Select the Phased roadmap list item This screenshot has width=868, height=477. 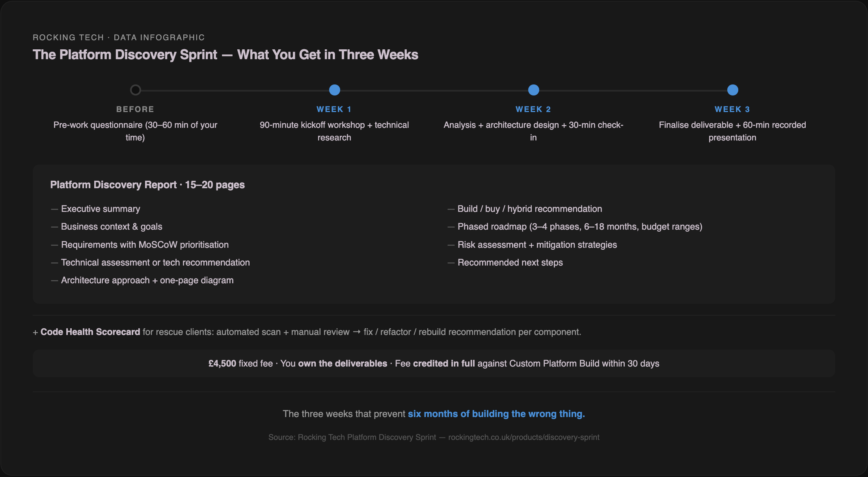click(580, 226)
